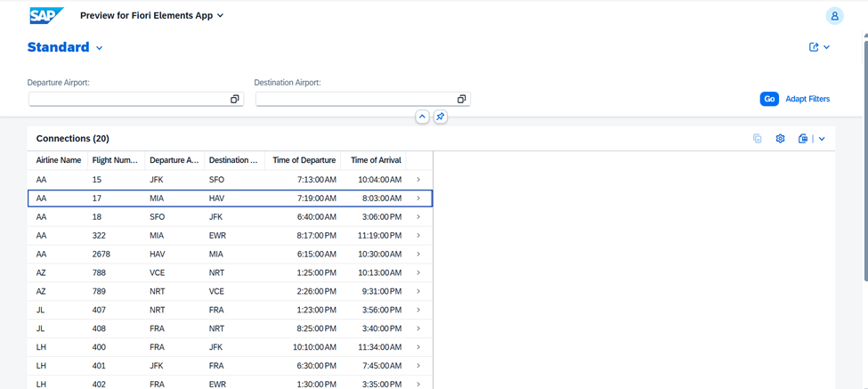
Task: Open the user profile avatar menu
Action: [x=834, y=15]
